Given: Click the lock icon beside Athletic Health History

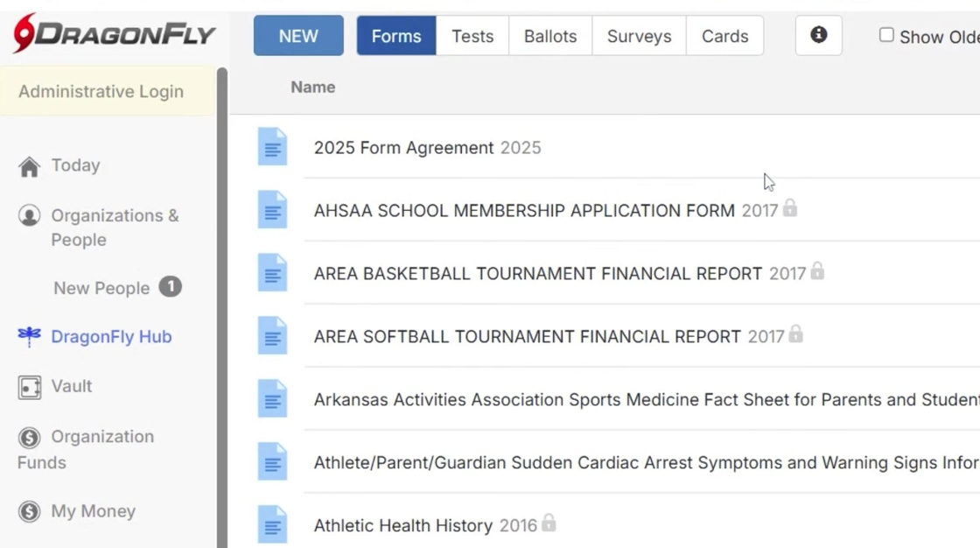Looking at the screenshot, I should (x=549, y=523).
